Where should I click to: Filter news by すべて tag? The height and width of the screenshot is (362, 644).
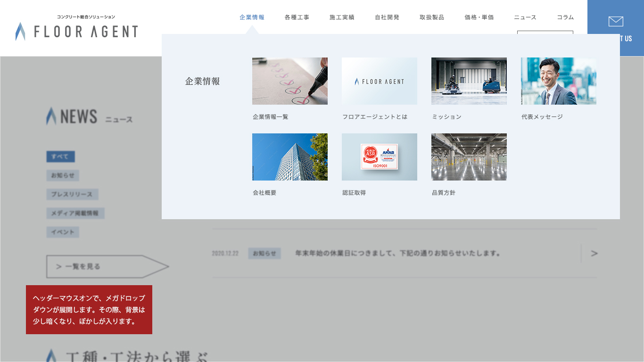tap(60, 156)
